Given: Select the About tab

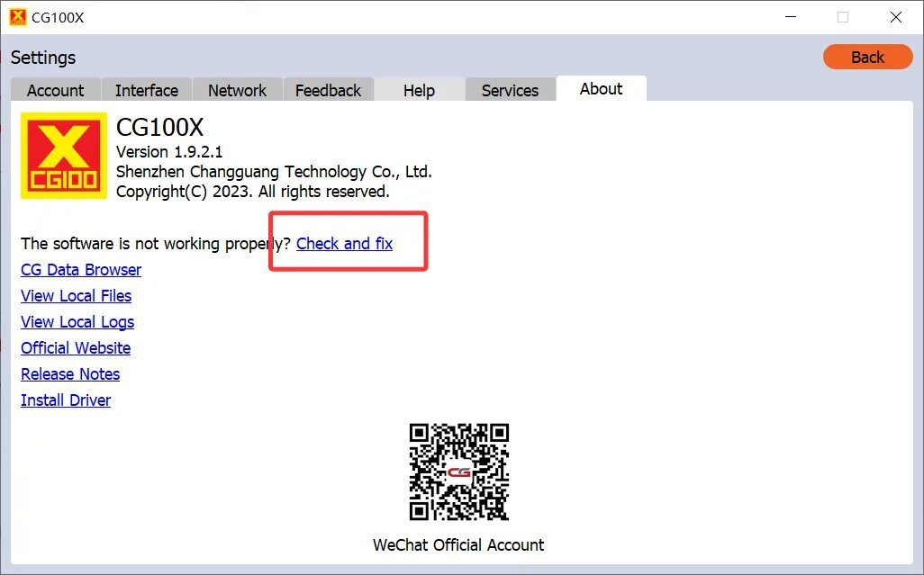Looking at the screenshot, I should (x=601, y=88).
